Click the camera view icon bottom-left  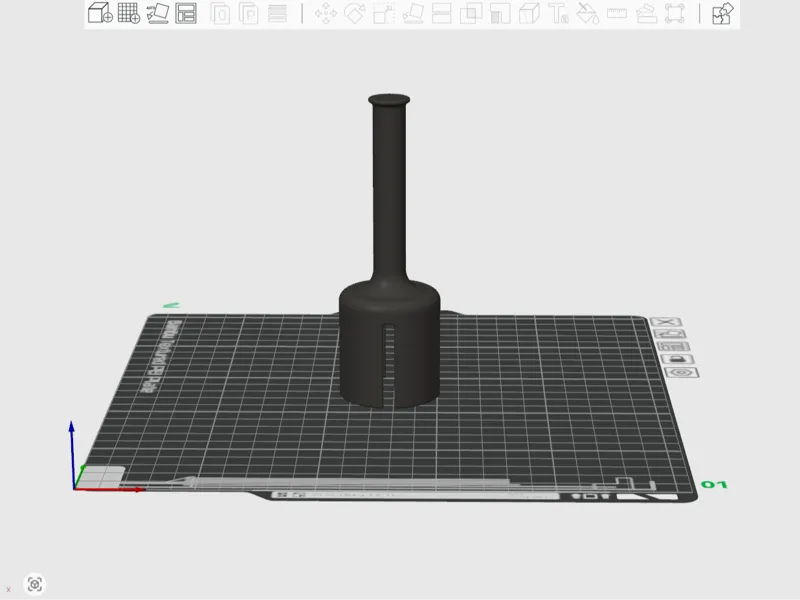coord(35,584)
